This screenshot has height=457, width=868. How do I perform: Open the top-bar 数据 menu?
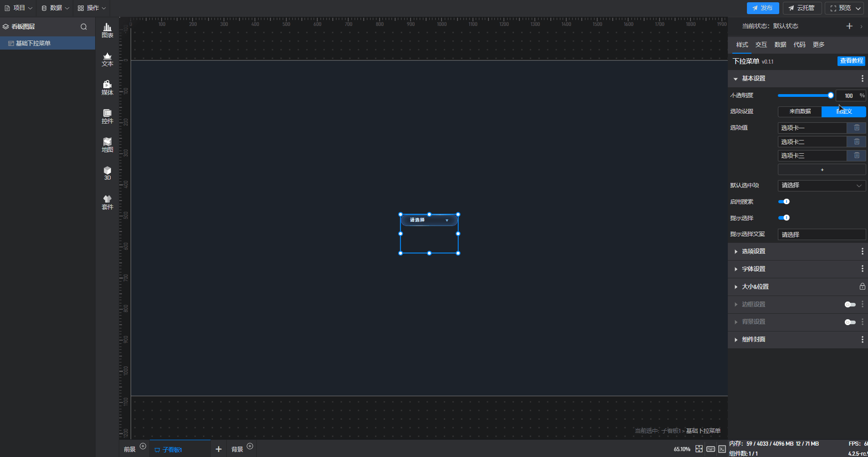click(x=55, y=8)
